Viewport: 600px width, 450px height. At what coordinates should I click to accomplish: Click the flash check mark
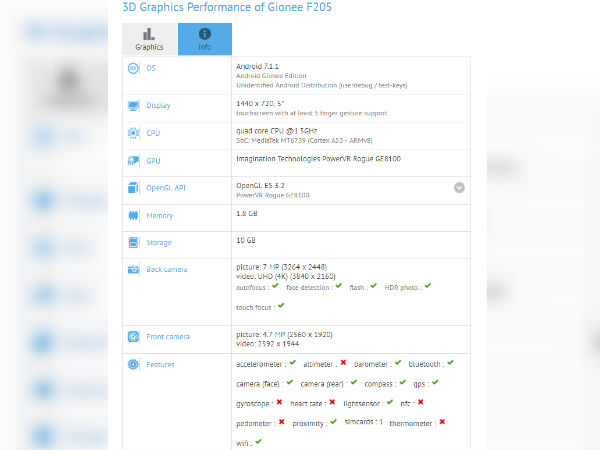[x=373, y=286]
